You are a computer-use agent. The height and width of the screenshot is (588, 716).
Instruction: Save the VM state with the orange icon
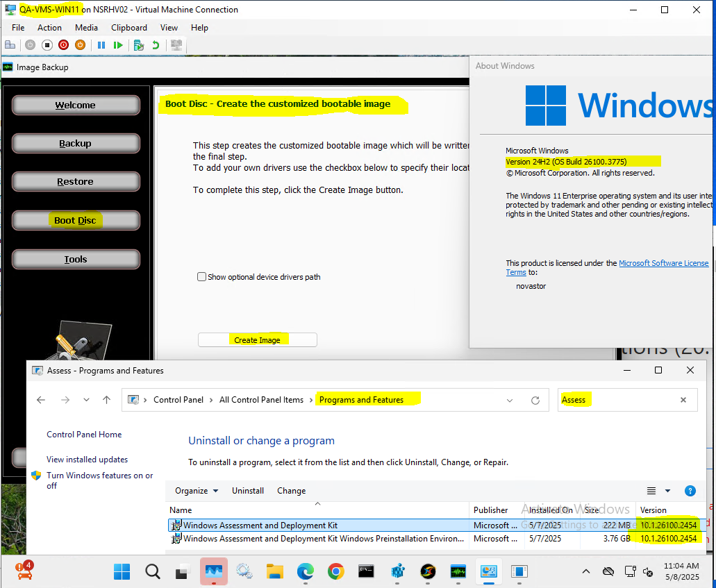(80, 44)
